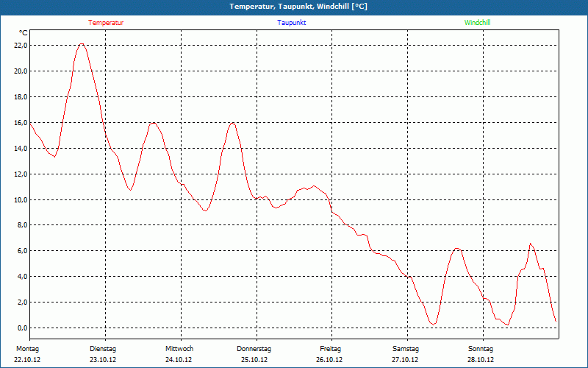Select the 18,0 y-axis value
The height and width of the screenshot is (368, 588).
(x=21, y=97)
